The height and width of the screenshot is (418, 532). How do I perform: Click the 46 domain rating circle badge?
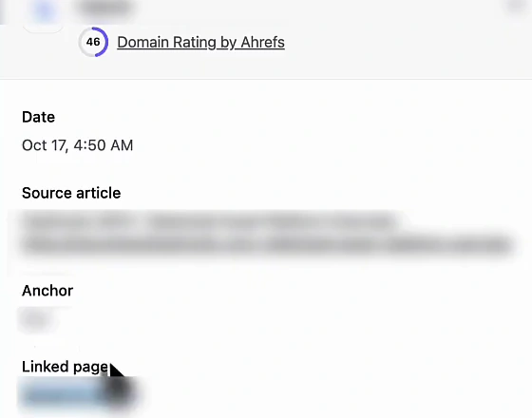(x=93, y=42)
